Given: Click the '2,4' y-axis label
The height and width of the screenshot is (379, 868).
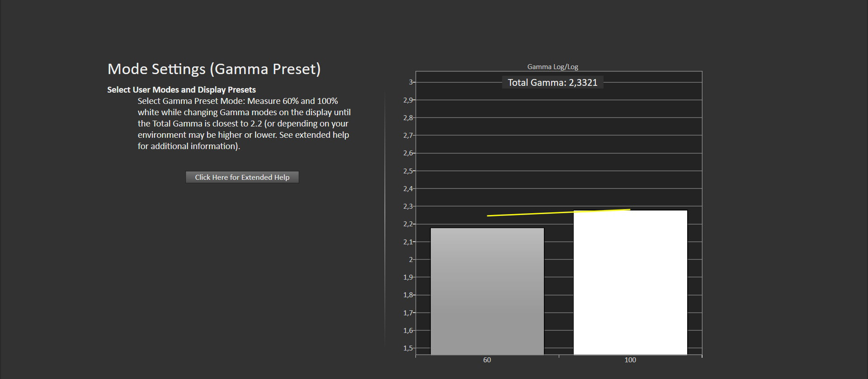Looking at the screenshot, I should click(408, 189).
